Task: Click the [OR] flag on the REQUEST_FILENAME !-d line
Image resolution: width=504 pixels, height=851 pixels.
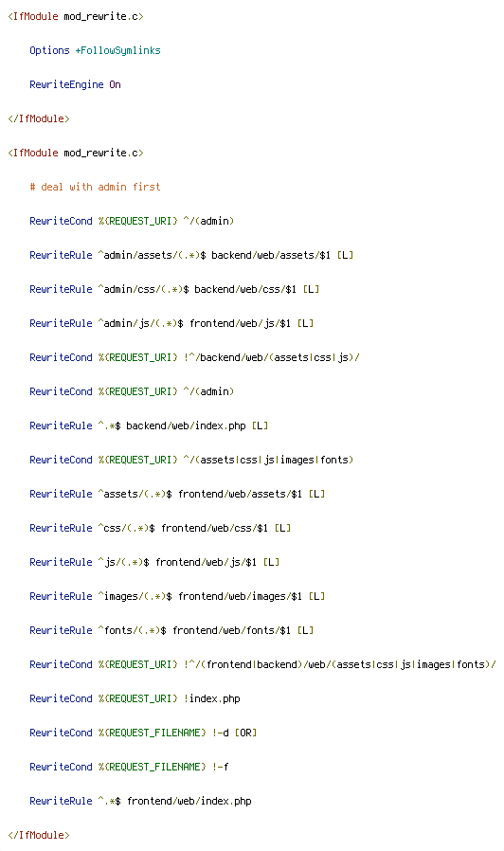Action: (245, 733)
